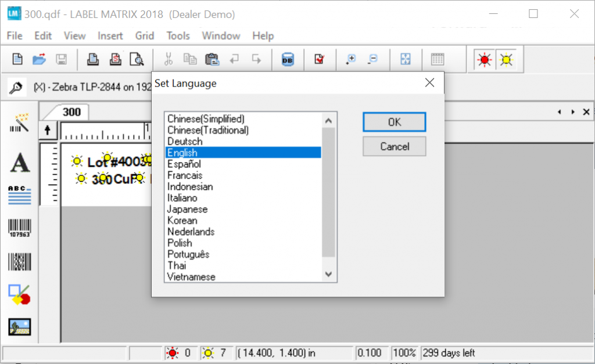This screenshot has width=595, height=364.
Task: Click the Print toolbar icon
Action: click(93, 59)
